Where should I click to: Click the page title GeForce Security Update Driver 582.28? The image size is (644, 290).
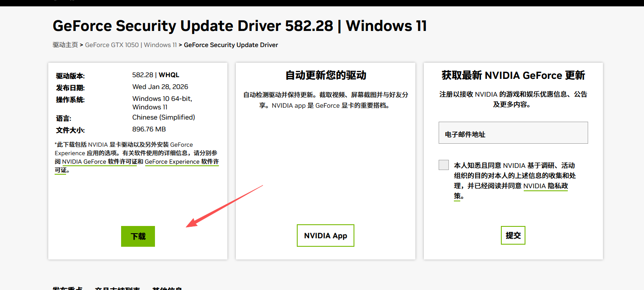[240, 26]
